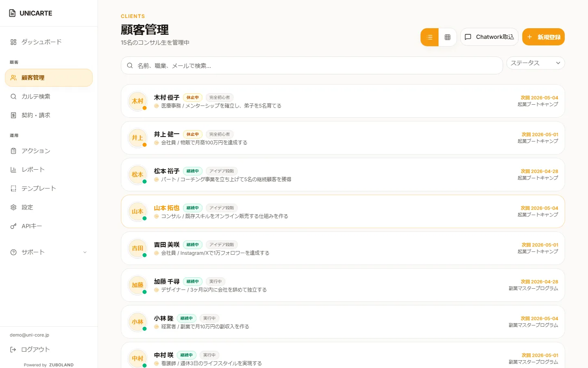Expand the サポート section chevron
Image resolution: width=588 pixels, height=368 pixels.
pyautogui.click(x=85, y=252)
